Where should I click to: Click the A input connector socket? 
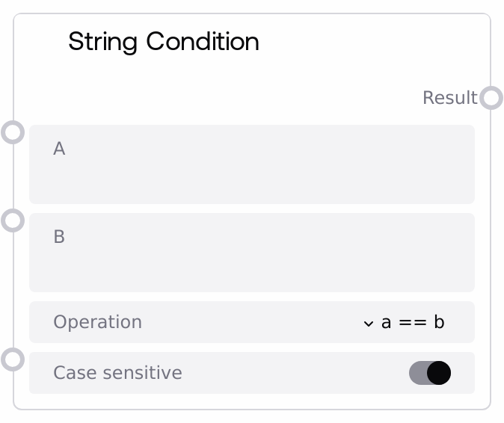click(13, 132)
